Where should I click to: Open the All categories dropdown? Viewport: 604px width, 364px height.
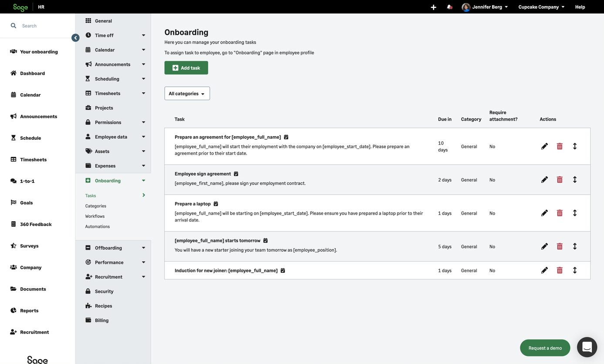[x=187, y=94]
